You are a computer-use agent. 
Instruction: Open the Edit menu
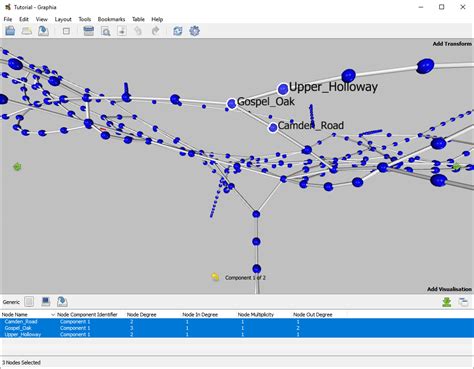[24, 19]
